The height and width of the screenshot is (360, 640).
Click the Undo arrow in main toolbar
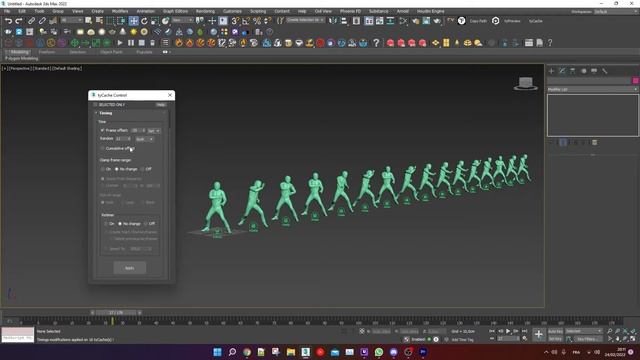pos(8,21)
